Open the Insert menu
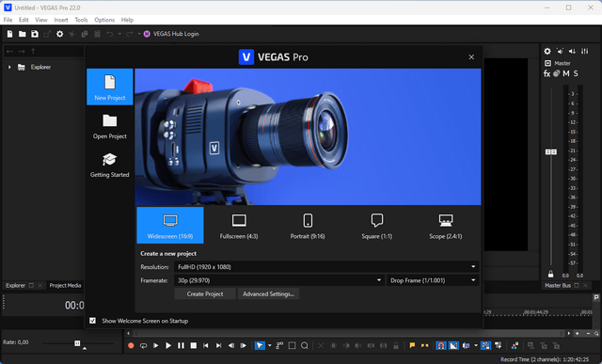The height and width of the screenshot is (364, 602). [x=60, y=20]
